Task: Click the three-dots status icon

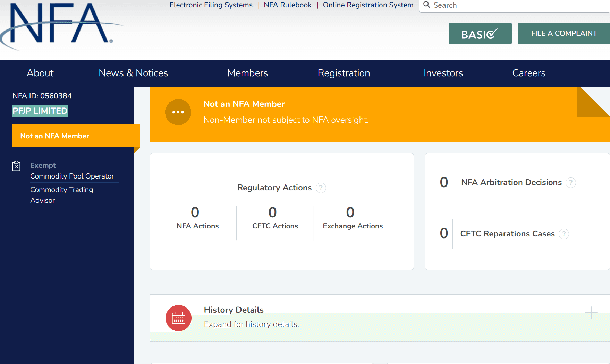Action: 178,112
